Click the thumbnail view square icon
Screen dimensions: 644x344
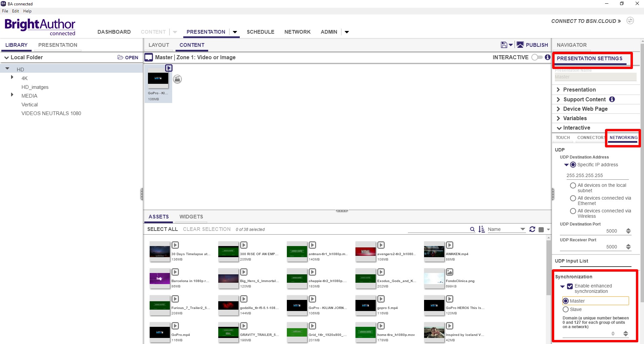click(541, 230)
